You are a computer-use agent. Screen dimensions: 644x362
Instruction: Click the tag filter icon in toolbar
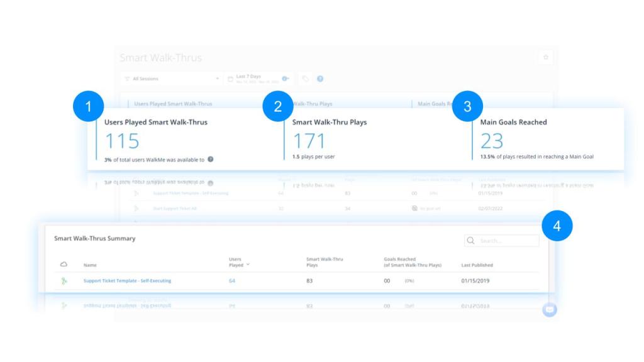[x=306, y=79]
